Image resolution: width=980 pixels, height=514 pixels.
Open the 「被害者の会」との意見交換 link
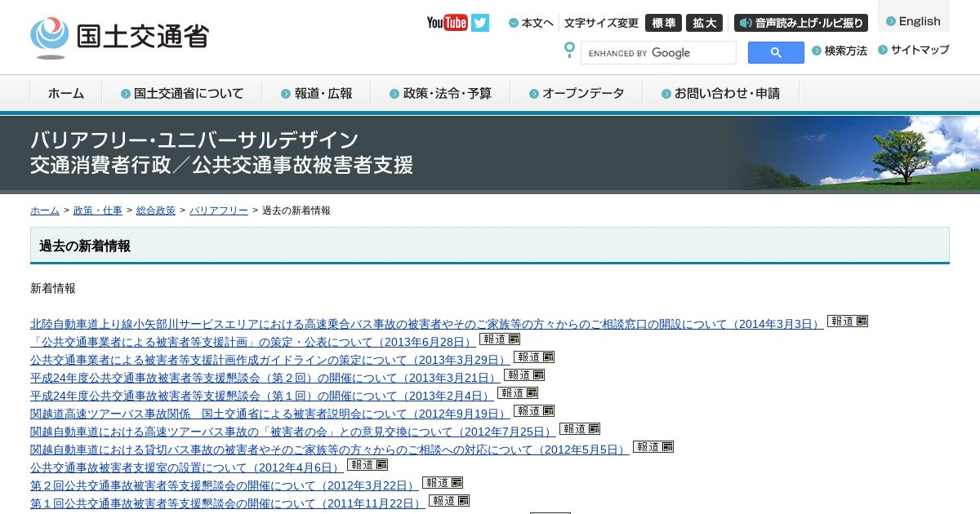(292, 432)
